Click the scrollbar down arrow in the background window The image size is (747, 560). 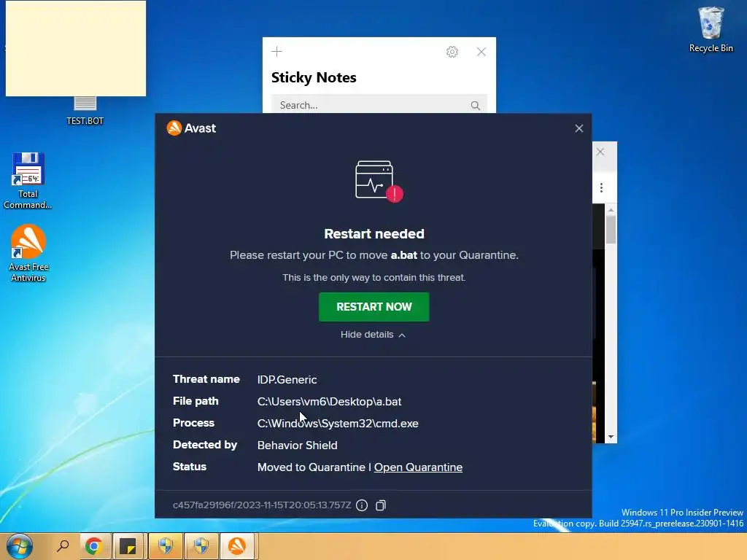(x=611, y=437)
